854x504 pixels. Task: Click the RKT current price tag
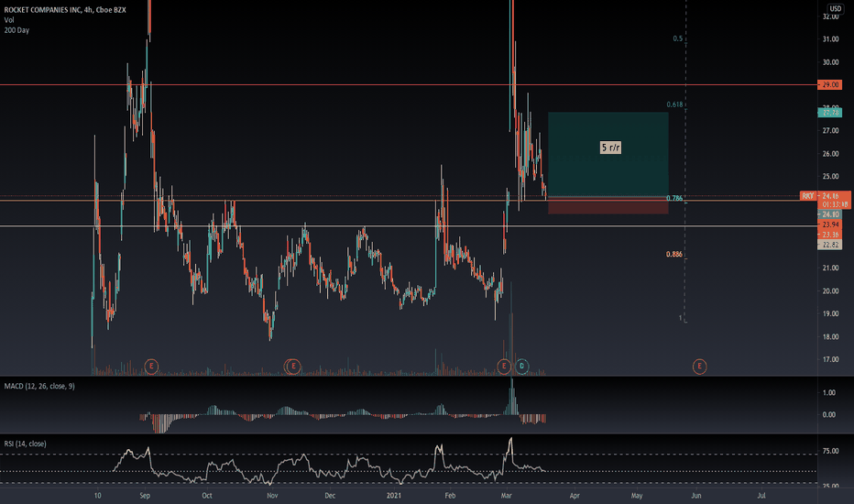click(x=807, y=195)
